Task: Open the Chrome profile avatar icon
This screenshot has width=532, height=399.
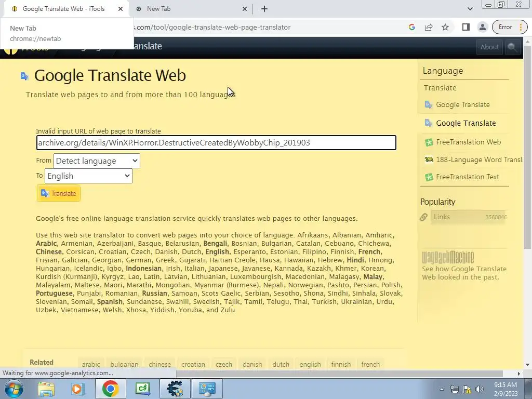Action: click(482, 27)
